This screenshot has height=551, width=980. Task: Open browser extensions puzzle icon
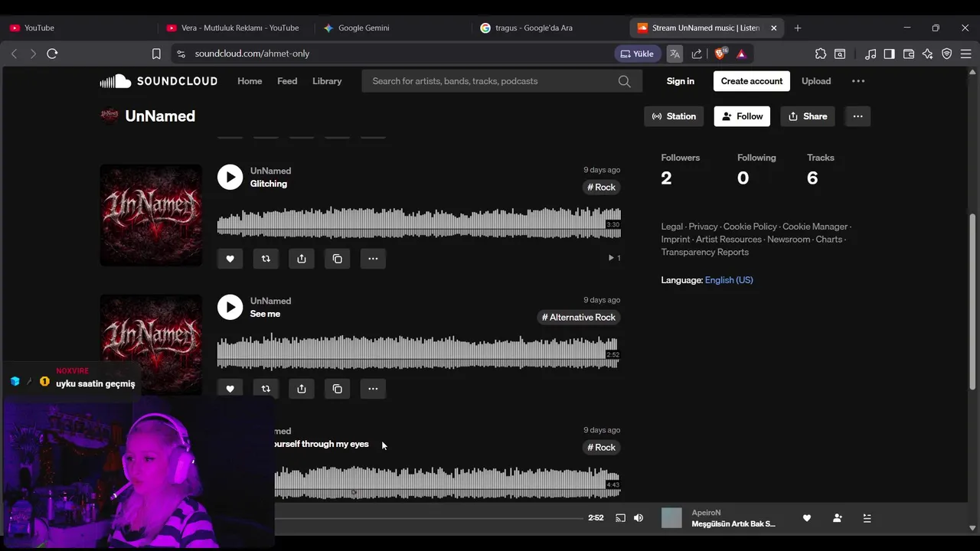tap(821, 54)
